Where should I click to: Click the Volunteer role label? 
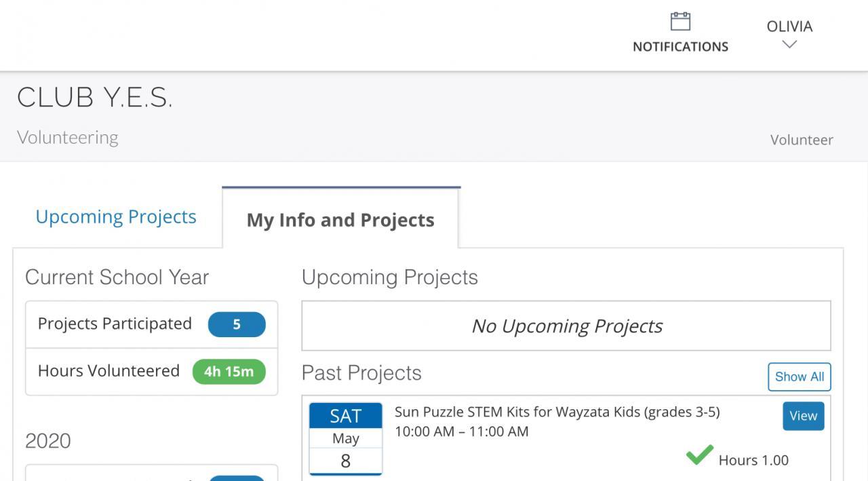click(802, 140)
